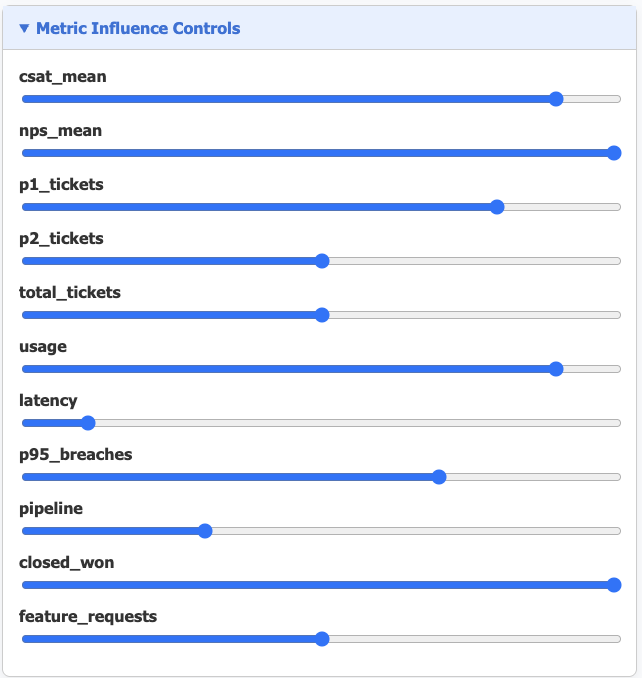The height and width of the screenshot is (678, 642).
Task: Select the p95_breaches slider thumb
Action: [x=439, y=477]
